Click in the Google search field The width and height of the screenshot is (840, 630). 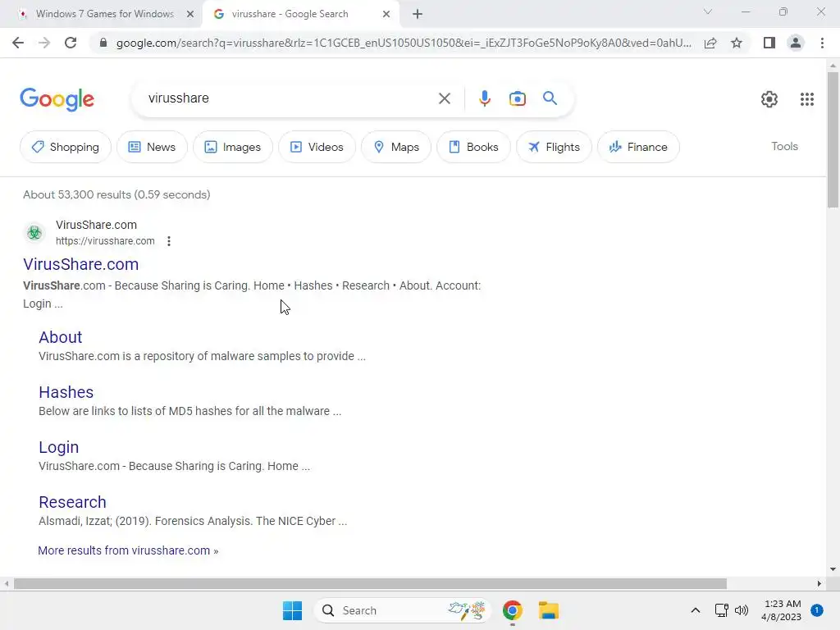pos(290,98)
